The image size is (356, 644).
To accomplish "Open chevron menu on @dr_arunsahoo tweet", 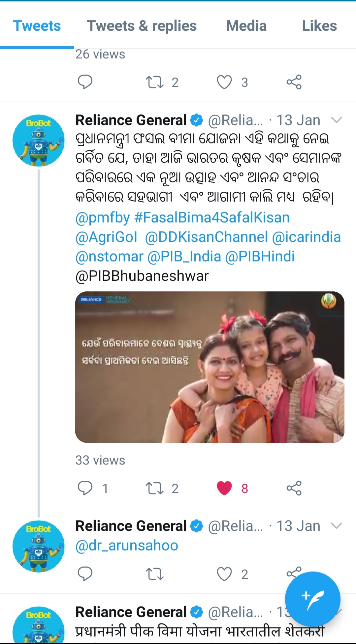I will [336, 526].
